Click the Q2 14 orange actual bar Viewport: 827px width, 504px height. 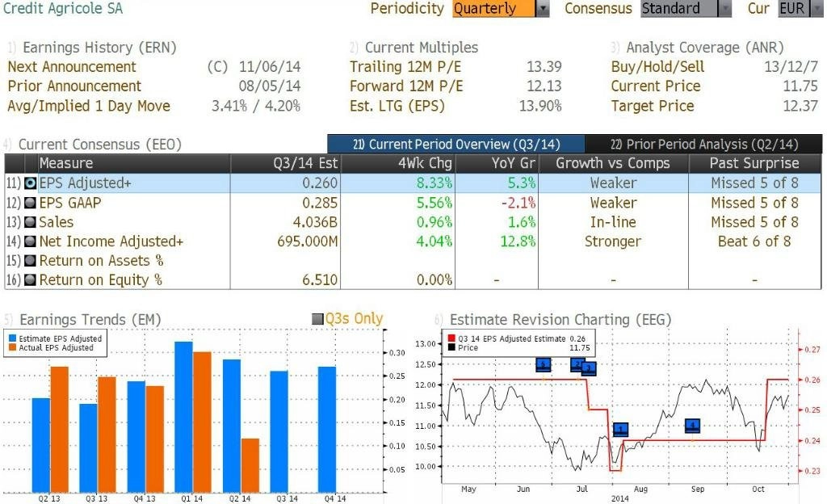(x=250, y=465)
